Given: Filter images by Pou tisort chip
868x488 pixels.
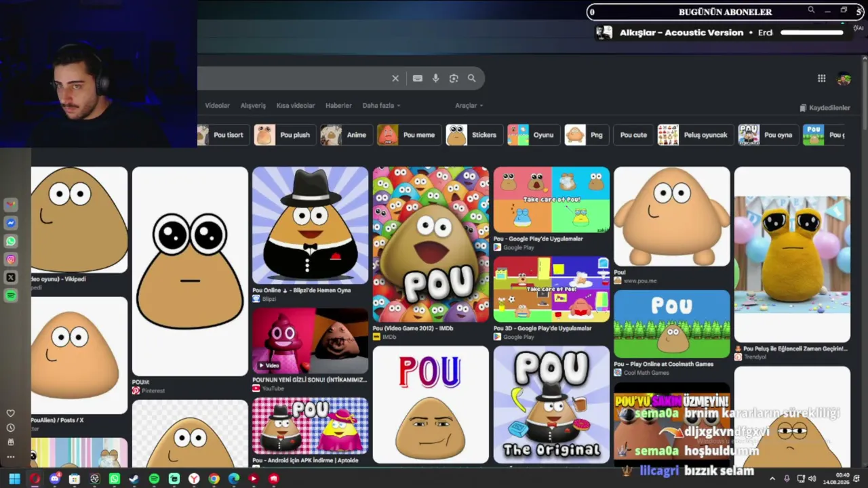Looking at the screenshot, I should 222,135.
